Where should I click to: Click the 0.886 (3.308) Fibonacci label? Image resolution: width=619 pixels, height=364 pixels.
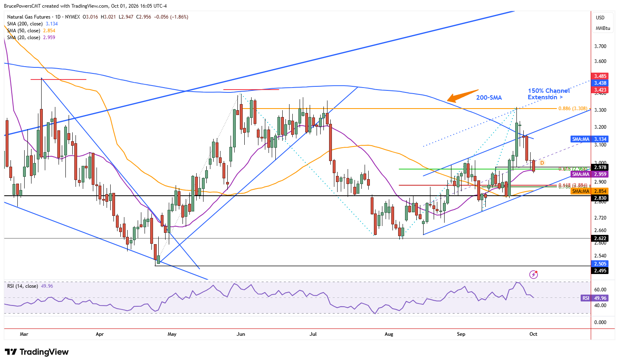573,109
